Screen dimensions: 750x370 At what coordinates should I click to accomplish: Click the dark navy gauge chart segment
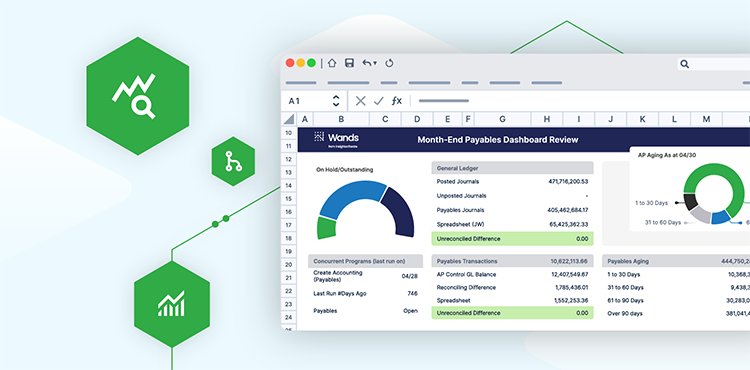[x=399, y=210]
